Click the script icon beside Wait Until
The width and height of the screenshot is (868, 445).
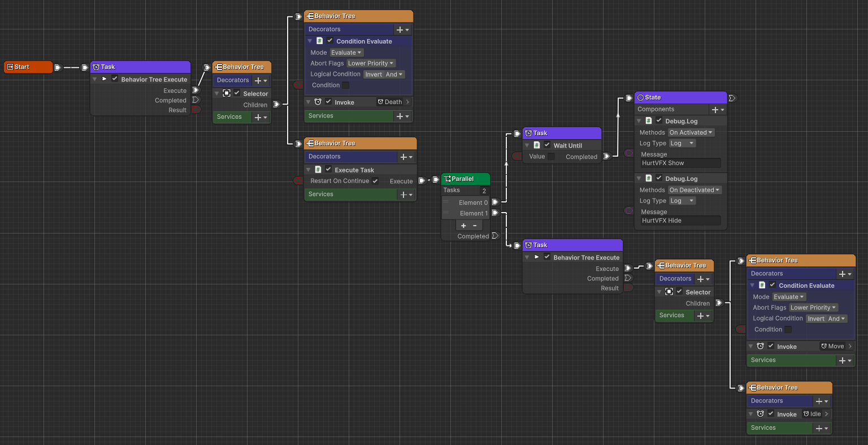(537, 145)
